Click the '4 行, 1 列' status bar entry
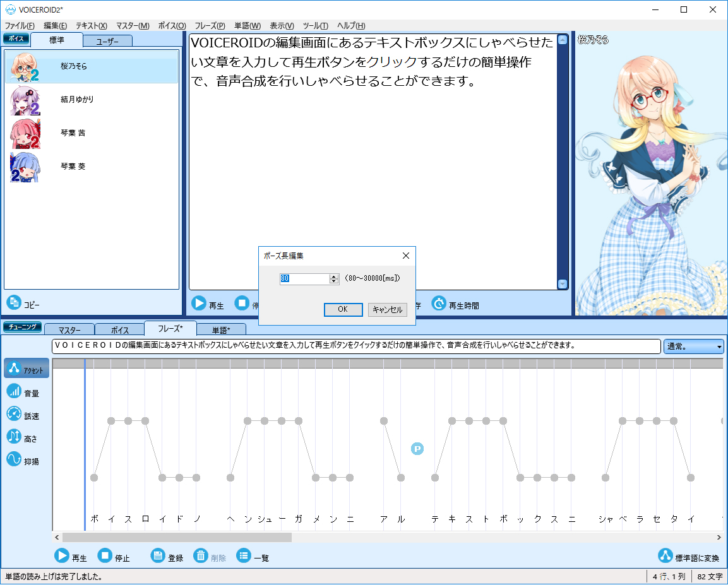 [669, 577]
